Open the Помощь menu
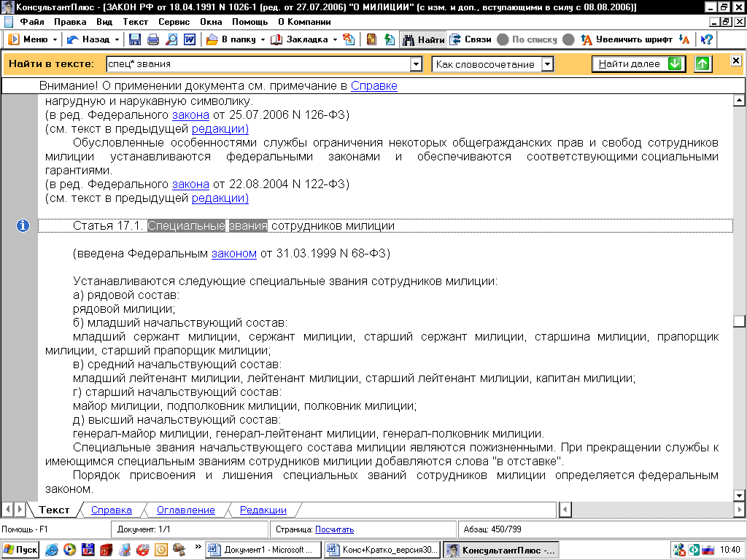 tap(249, 22)
